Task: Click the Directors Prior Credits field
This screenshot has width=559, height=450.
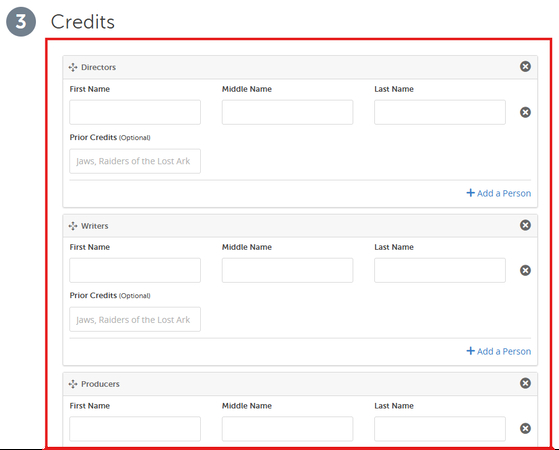Action: pos(135,161)
